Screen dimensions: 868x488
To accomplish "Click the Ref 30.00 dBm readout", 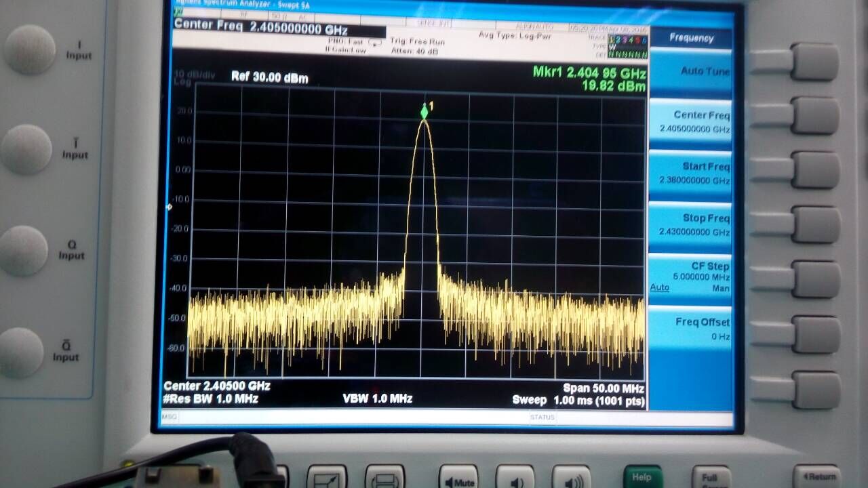I will [x=269, y=77].
